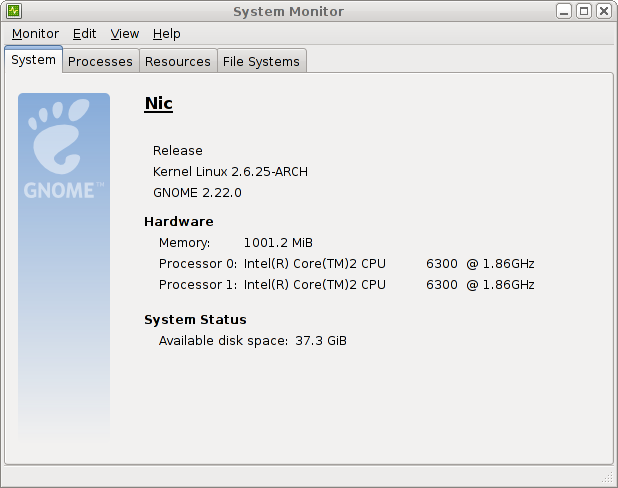Open the Monitor menu
Screen dimensions: 618x488
(35, 34)
